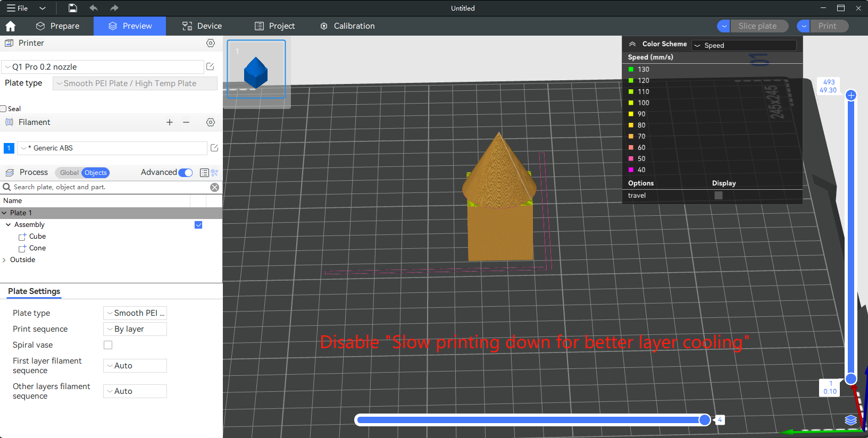Click the horizontal layer progress slider handle

[705, 420]
